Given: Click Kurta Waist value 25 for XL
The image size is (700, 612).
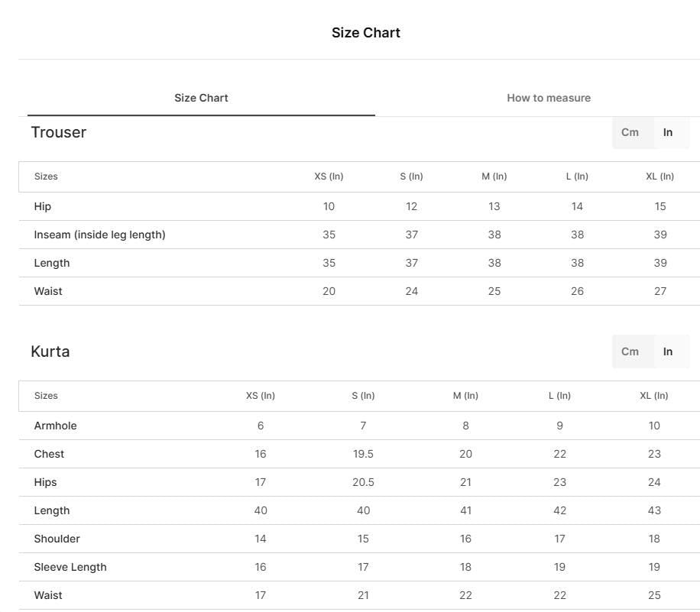Looking at the screenshot, I should pos(654,595).
